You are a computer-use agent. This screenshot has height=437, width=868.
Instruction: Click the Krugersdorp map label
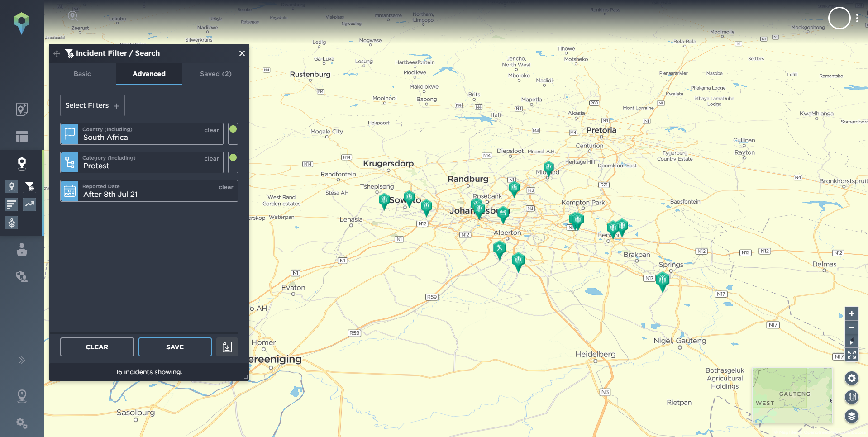point(388,163)
